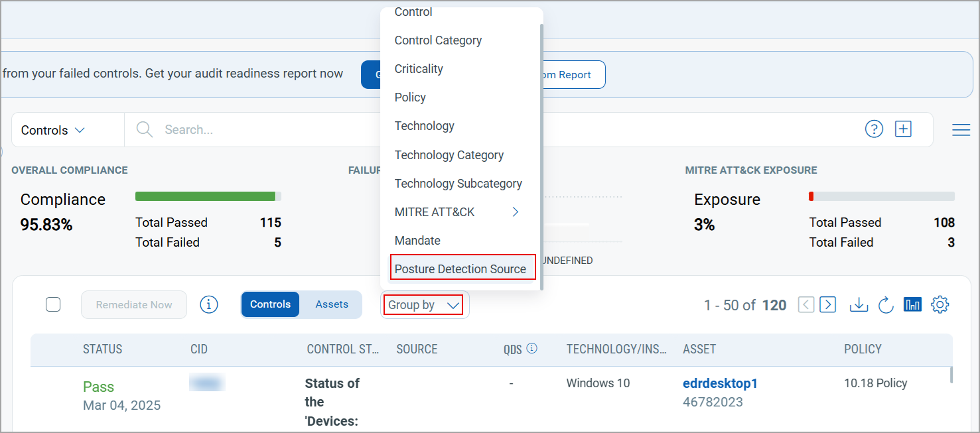
Task: Open the hamburger menu icon
Action: point(961,130)
